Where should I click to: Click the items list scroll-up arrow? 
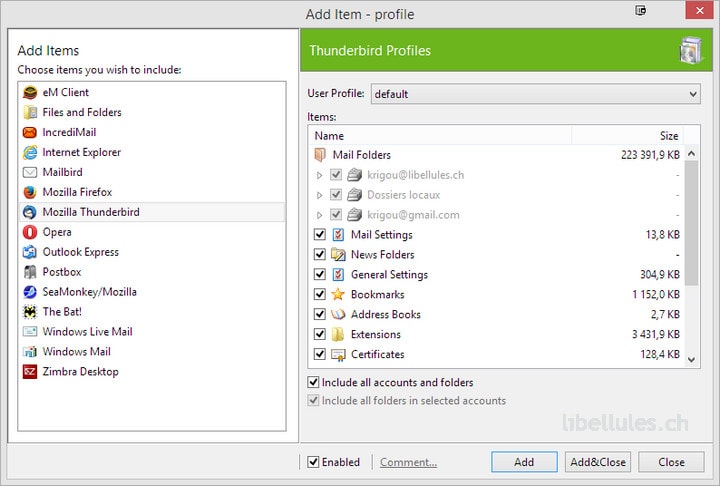point(692,154)
